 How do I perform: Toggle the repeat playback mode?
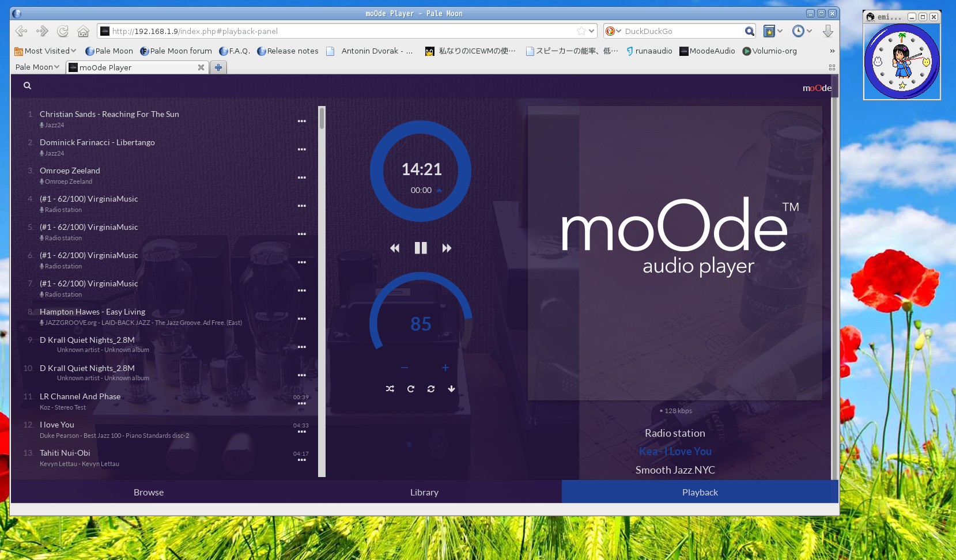(411, 389)
